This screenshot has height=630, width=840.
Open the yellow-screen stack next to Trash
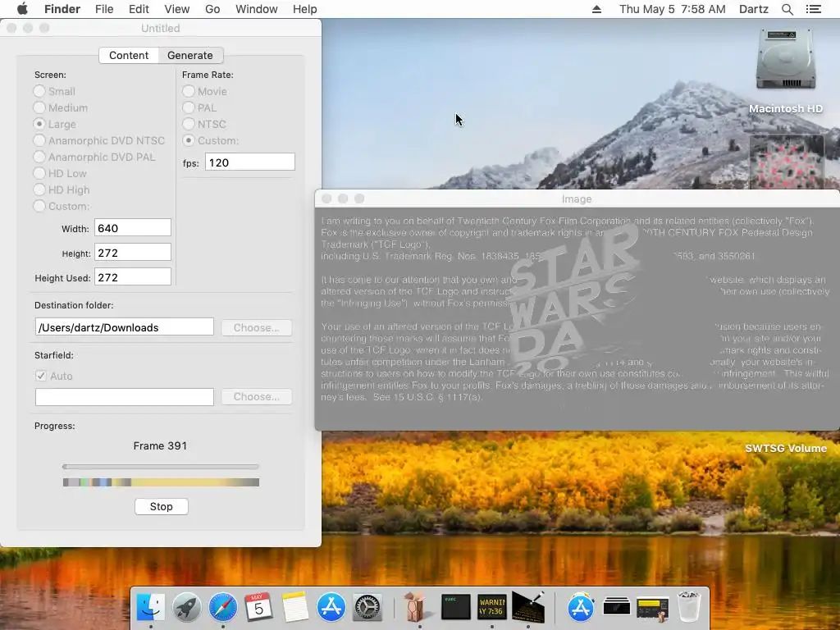pyautogui.click(x=652, y=609)
